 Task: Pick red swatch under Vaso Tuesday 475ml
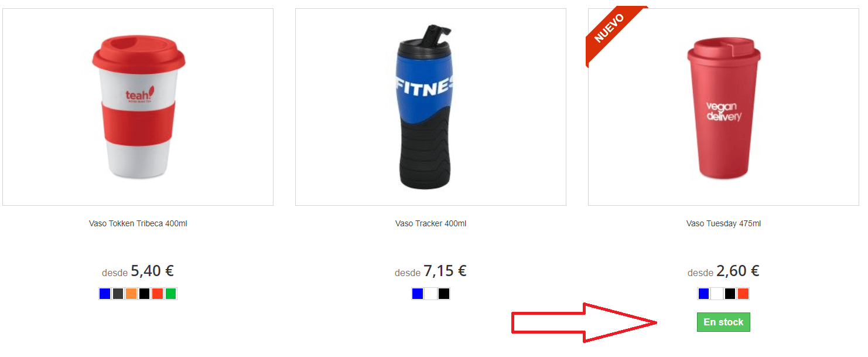coord(743,294)
